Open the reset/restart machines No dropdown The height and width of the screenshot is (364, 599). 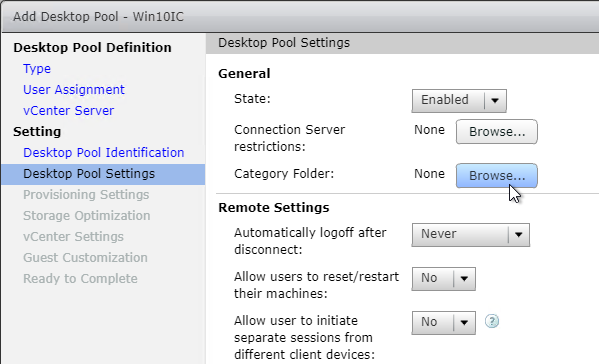(444, 278)
